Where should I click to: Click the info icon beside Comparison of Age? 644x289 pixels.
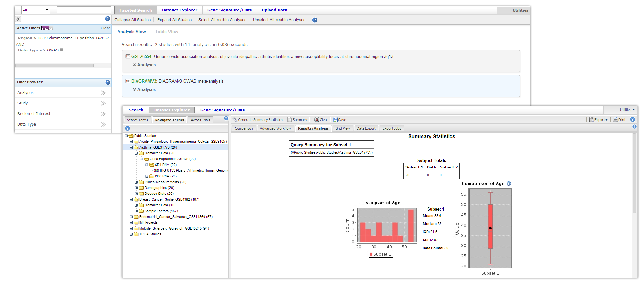click(509, 184)
